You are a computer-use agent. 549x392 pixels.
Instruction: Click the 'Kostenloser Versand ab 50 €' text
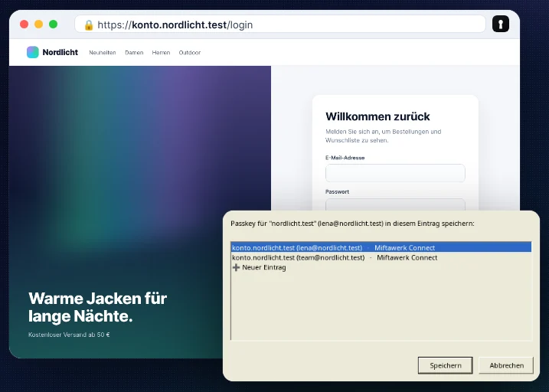tap(69, 335)
